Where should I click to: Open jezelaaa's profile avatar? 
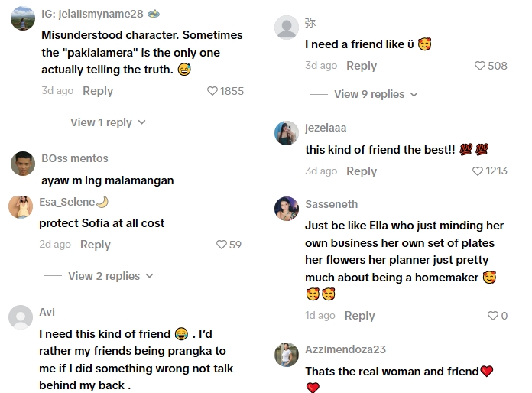coord(287,133)
